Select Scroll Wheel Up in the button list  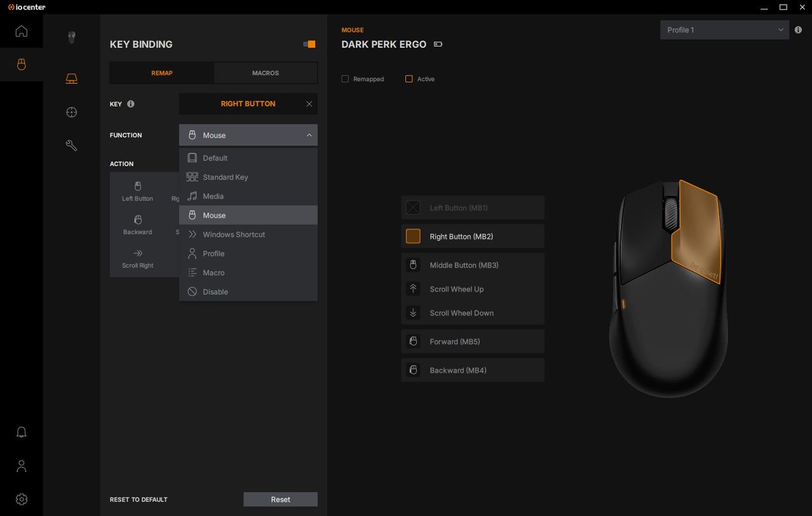tap(473, 289)
